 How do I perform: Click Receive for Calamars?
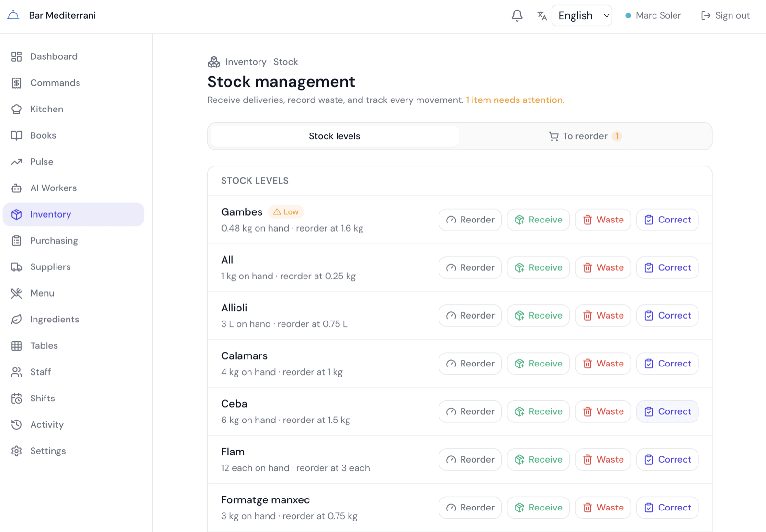(538, 364)
